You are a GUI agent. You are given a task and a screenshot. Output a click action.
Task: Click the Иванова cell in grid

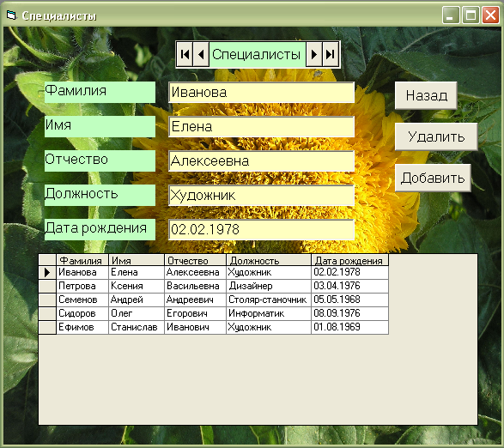(x=82, y=273)
